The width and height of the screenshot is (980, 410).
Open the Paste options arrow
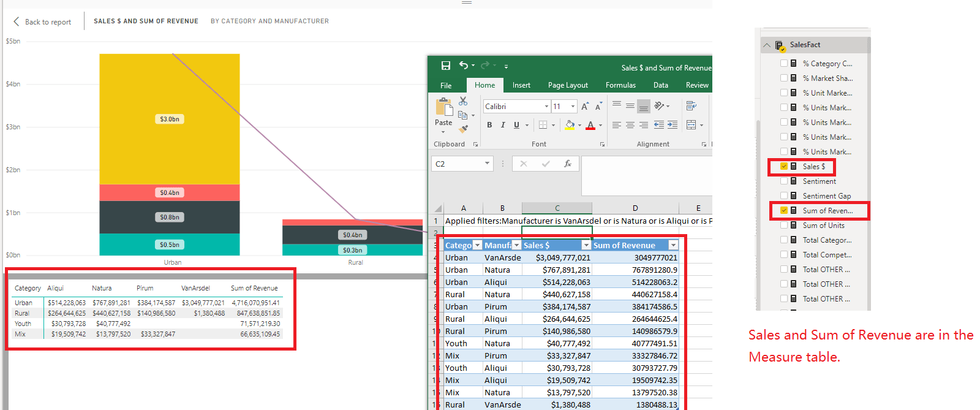[443, 132]
